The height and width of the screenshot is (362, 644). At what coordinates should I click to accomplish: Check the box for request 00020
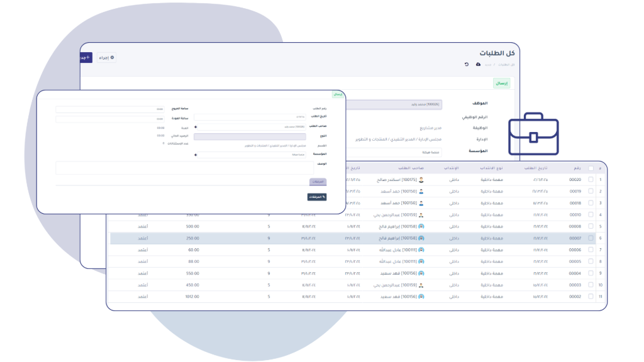[590, 180]
